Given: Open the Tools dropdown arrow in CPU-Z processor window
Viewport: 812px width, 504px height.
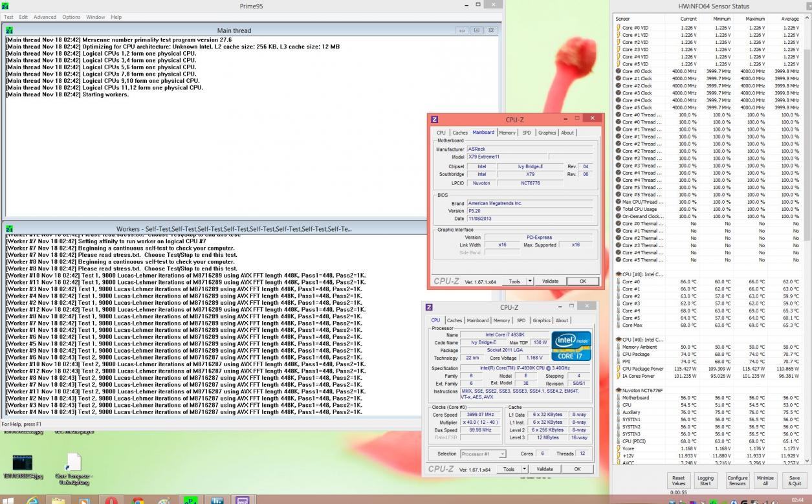Looking at the screenshot, I should click(x=525, y=469).
